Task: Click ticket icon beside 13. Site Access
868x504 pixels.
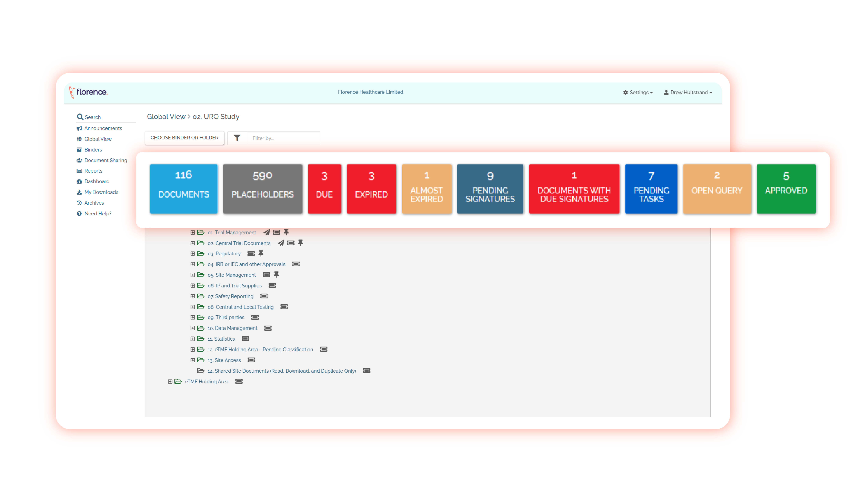Action: point(251,360)
